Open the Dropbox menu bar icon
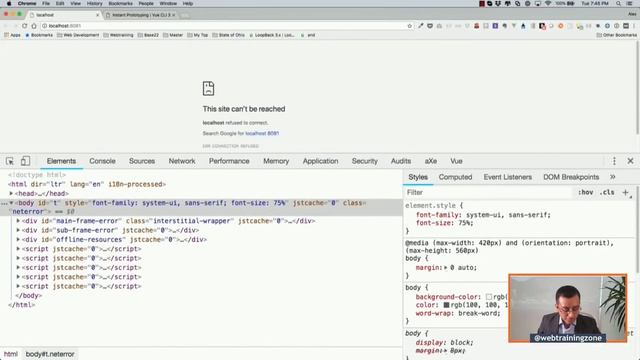 click(498, 3)
